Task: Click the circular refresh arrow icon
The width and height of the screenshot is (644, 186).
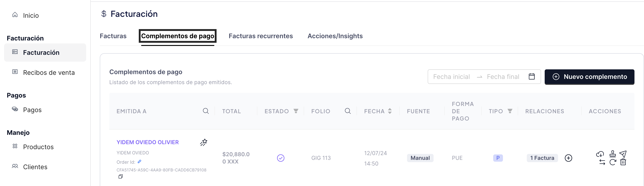Action: click(612, 162)
